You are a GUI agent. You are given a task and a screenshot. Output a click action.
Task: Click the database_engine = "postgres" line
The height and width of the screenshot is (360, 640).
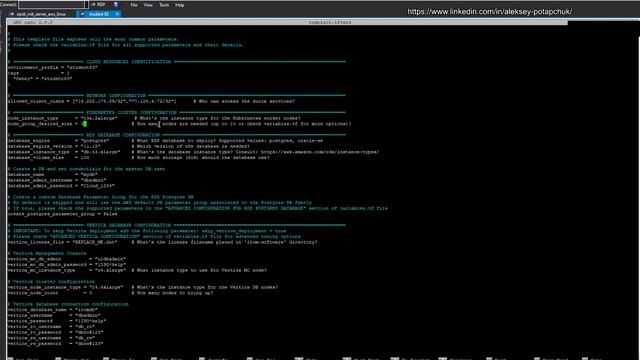tap(165, 141)
